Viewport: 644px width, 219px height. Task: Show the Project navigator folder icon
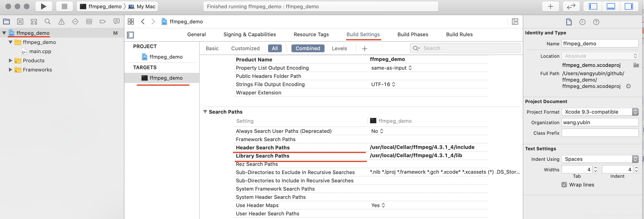6,22
